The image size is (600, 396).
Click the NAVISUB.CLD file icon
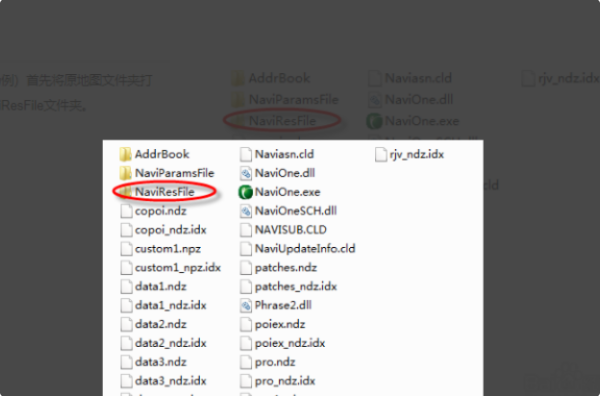(246, 230)
